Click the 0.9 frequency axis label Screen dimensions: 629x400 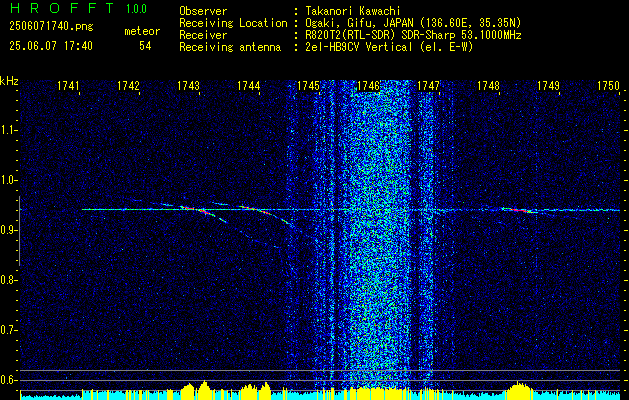pos(9,230)
